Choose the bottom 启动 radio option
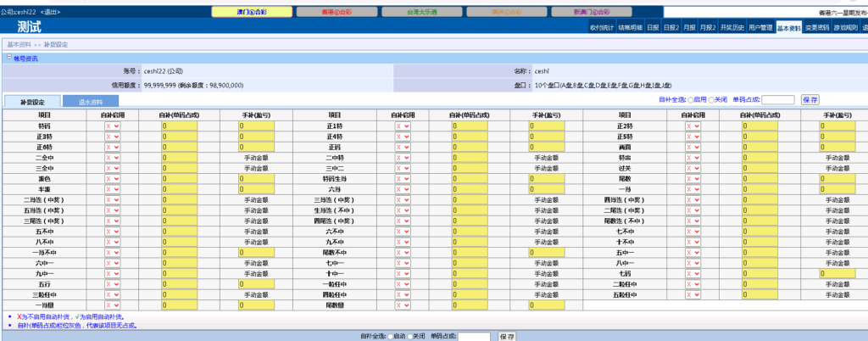Image resolution: width=868 pixels, height=341 pixels. [390, 336]
